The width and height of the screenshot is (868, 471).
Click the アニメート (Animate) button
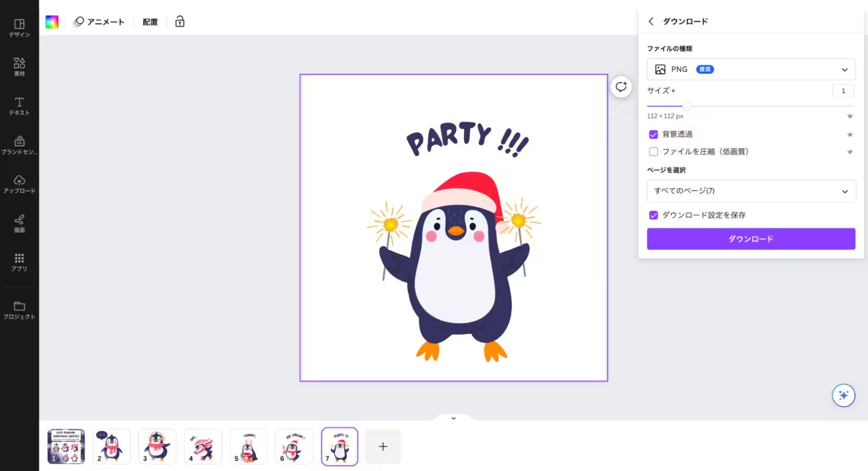[x=99, y=22]
